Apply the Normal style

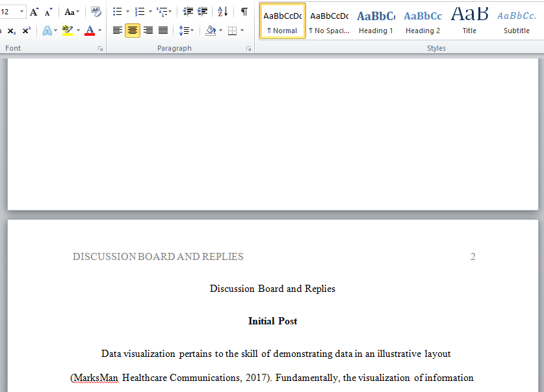tap(283, 21)
